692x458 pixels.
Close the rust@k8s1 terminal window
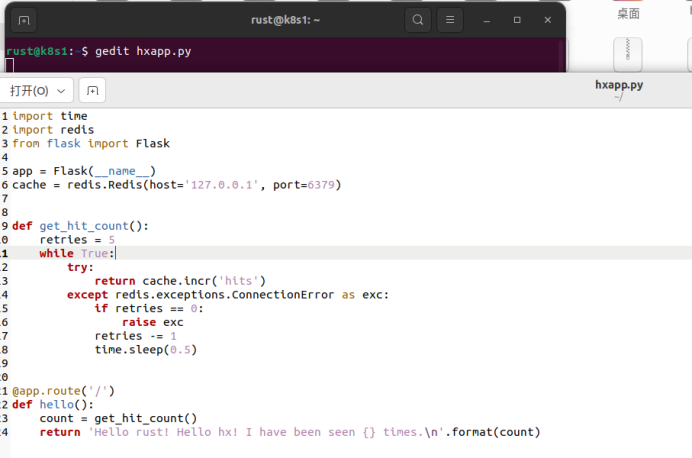point(548,20)
